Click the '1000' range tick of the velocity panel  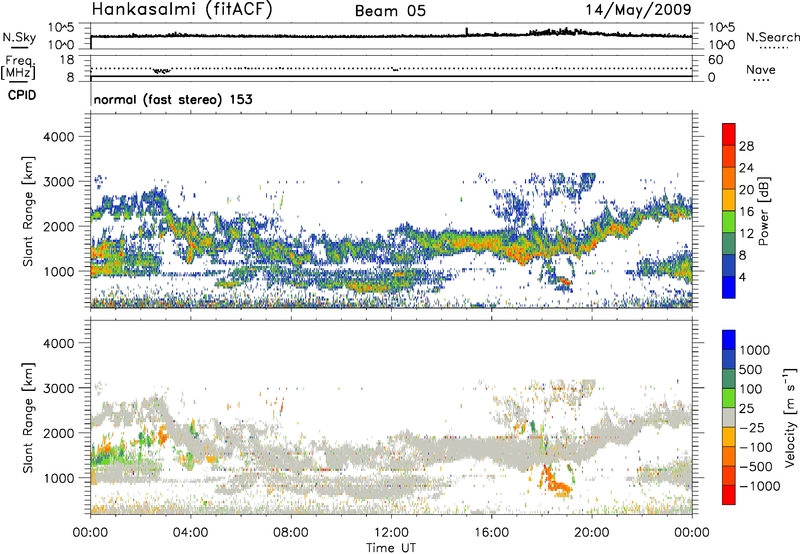pyautogui.click(x=58, y=478)
